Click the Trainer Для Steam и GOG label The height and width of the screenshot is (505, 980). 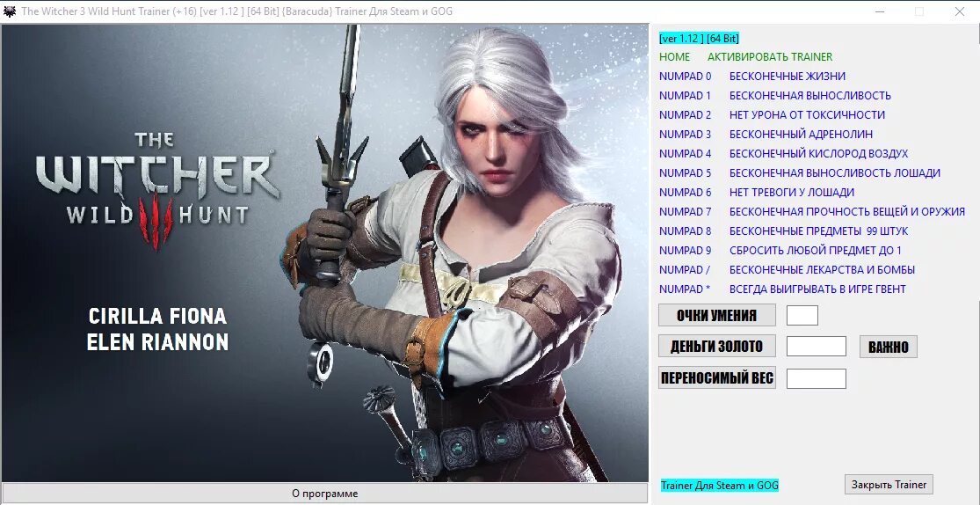point(720,485)
